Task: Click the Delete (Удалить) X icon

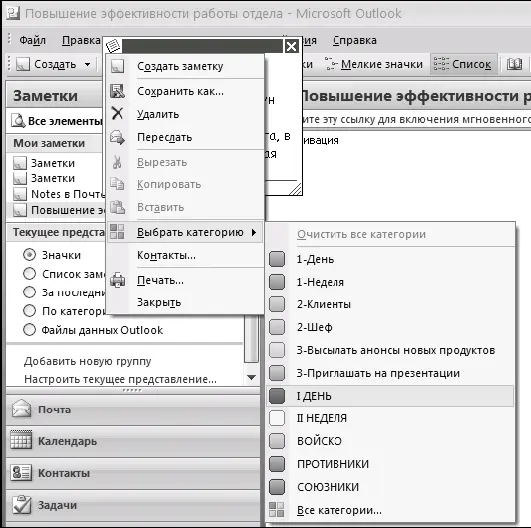Action: tap(117, 113)
